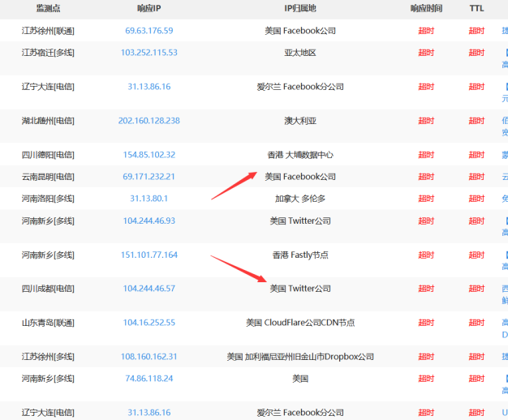Select the 亚太地区 location cell
Screen dimensions: 508x420
click(300, 53)
